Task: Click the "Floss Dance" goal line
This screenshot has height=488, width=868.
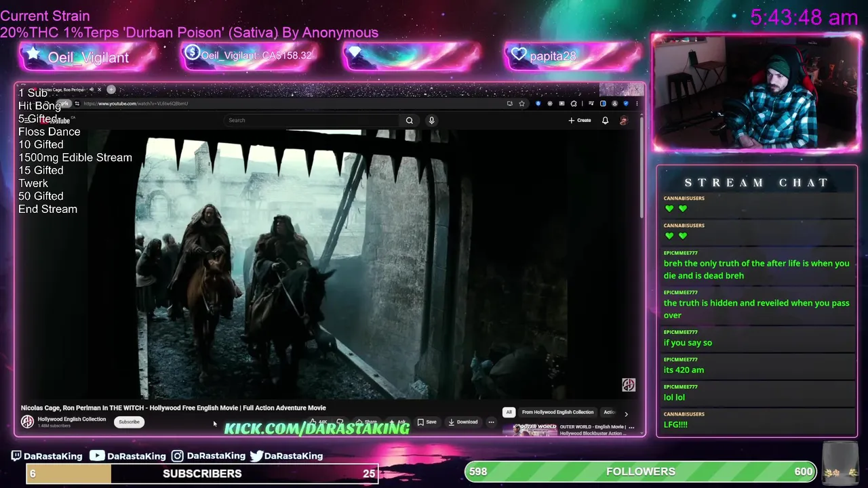Action: [50, 132]
